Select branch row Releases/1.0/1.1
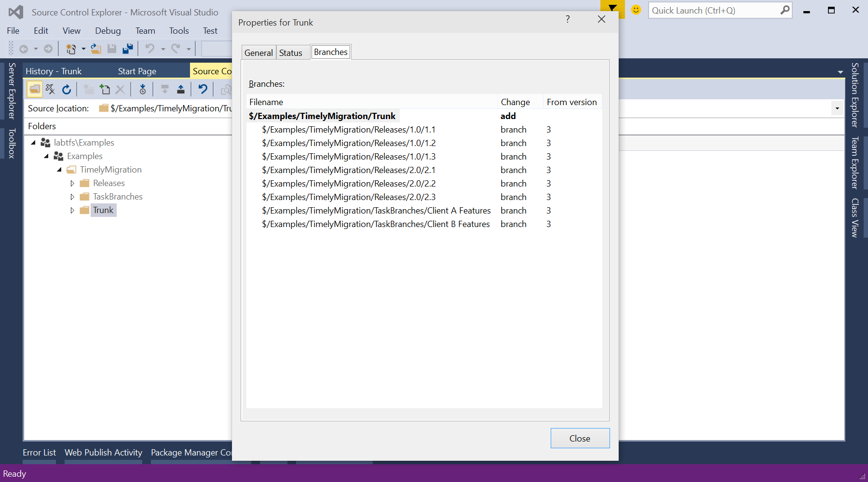This screenshot has height=482, width=868. (424, 130)
